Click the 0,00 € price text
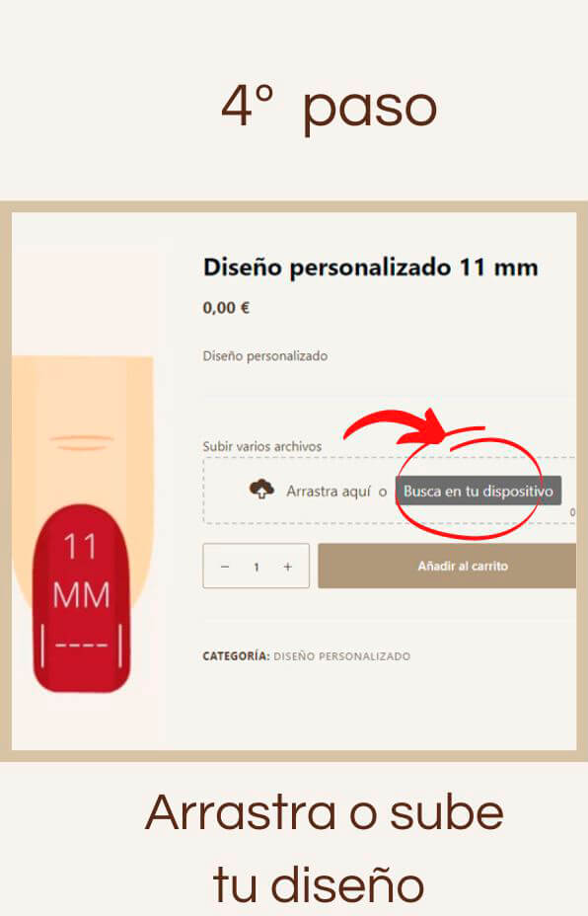The image size is (588, 916). tap(226, 307)
